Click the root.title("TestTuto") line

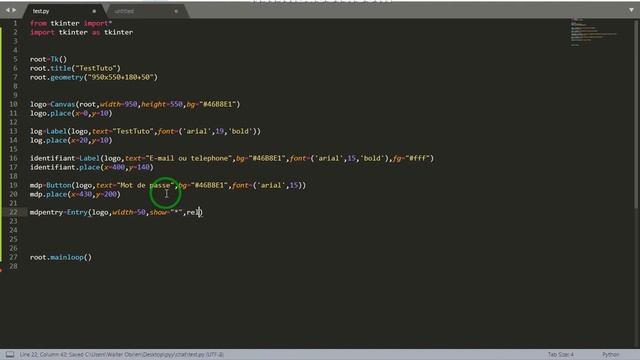pyautogui.click(x=75, y=68)
